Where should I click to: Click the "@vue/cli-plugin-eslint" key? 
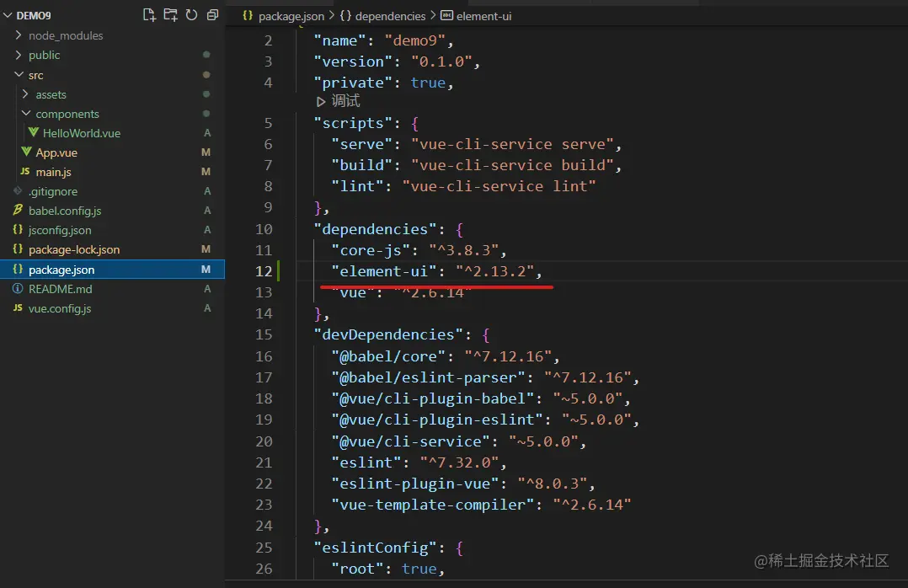pyautogui.click(x=437, y=420)
